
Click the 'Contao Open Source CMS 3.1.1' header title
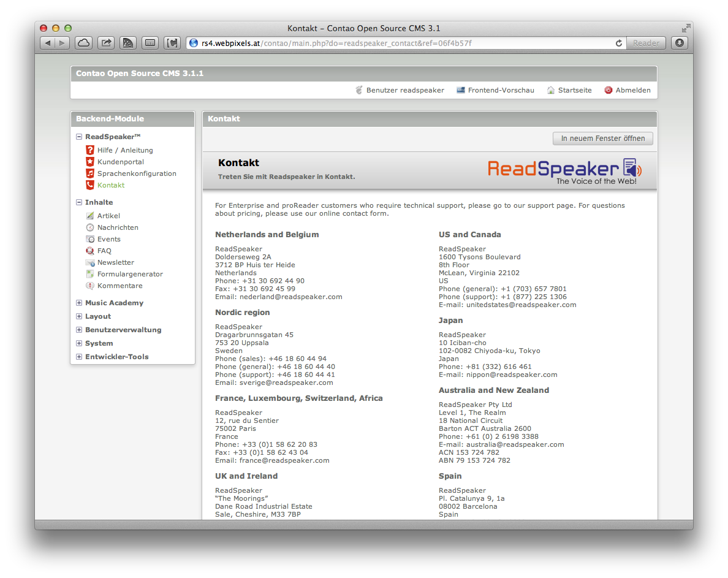coord(140,74)
